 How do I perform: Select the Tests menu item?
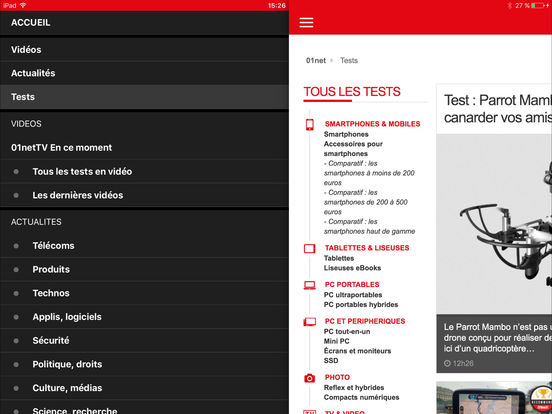[144, 97]
